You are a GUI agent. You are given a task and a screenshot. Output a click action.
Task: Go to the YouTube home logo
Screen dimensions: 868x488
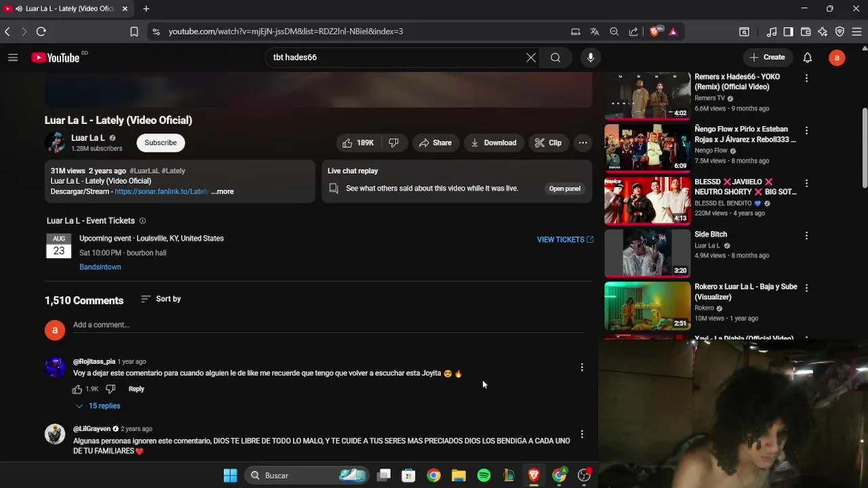56,58
